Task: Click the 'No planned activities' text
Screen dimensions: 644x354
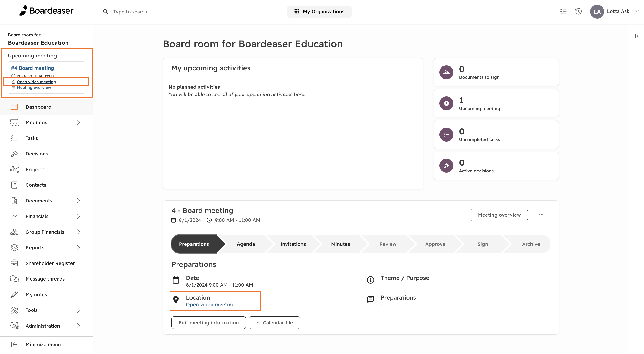Action: (x=194, y=87)
